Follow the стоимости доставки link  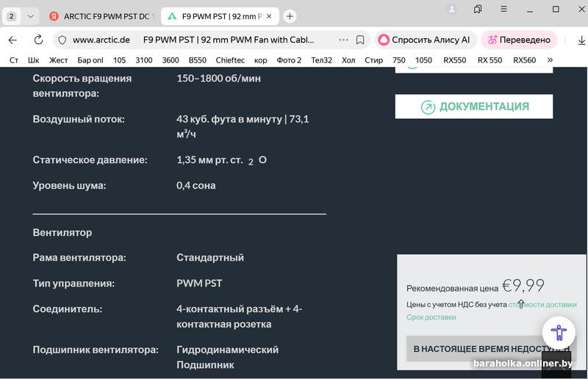[x=542, y=304]
